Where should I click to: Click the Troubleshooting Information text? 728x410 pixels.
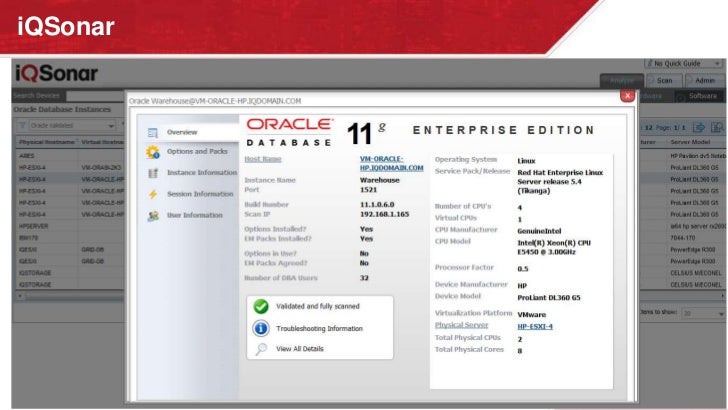[319, 328]
